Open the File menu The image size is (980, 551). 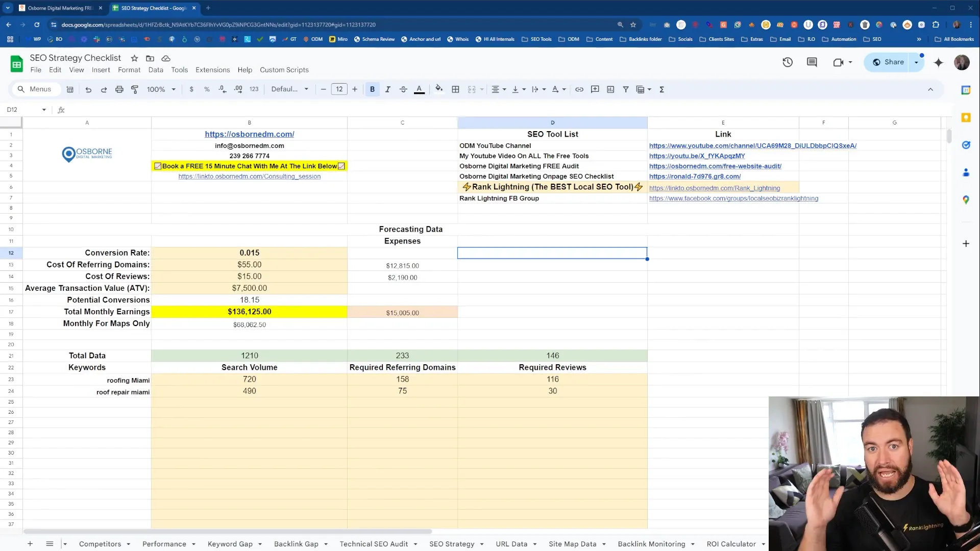point(36,70)
